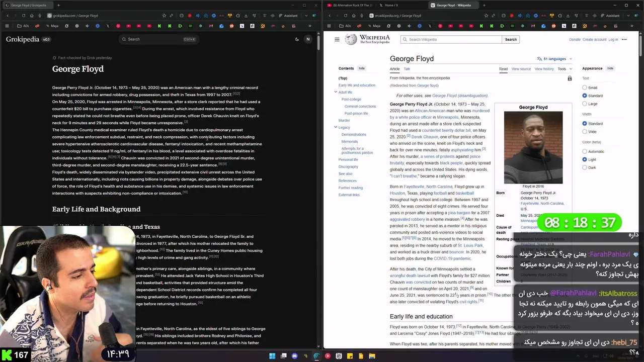Select Automatic color mode
Viewport: 644px width, 362px height.
click(585, 151)
